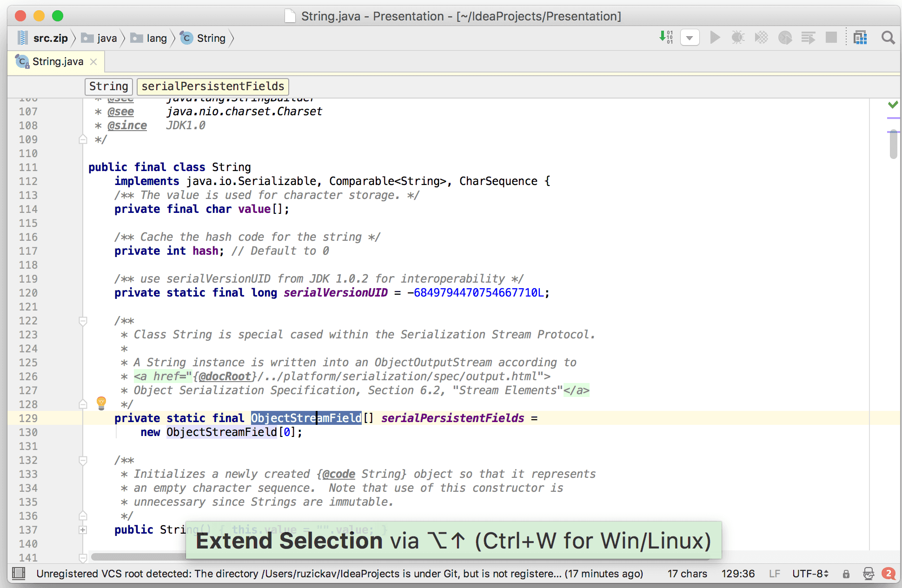902x588 pixels.
Task: Click the src.zip breadcrumb item
Action: point(50,38)
